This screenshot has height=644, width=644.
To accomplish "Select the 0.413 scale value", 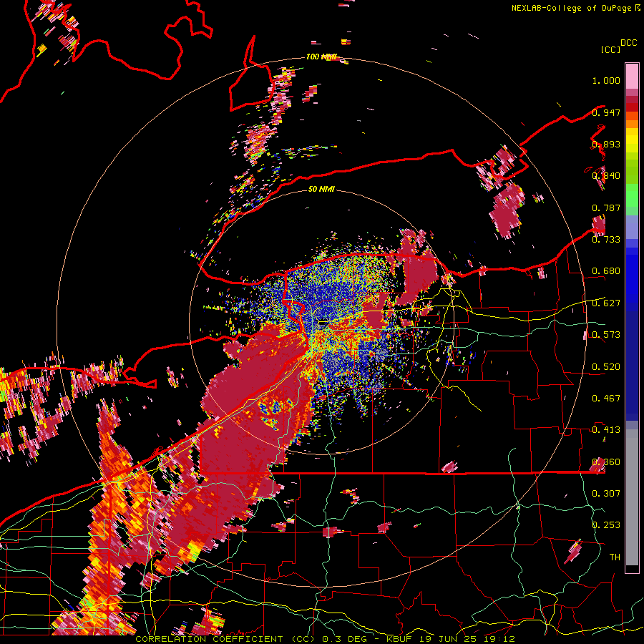I will click(606, 430).
